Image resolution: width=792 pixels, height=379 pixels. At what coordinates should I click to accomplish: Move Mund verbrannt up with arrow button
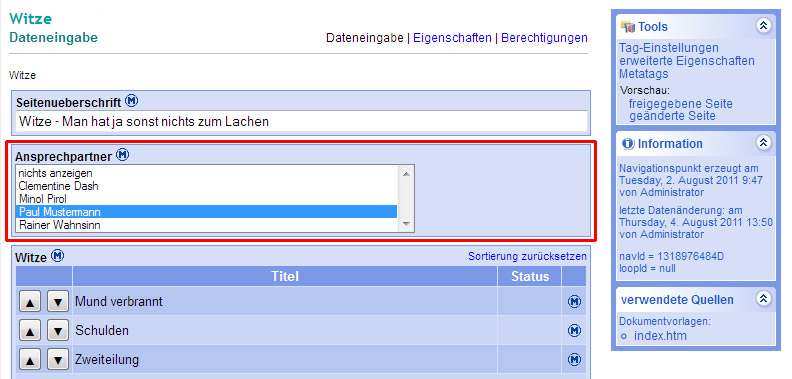(x=30, y=302)
